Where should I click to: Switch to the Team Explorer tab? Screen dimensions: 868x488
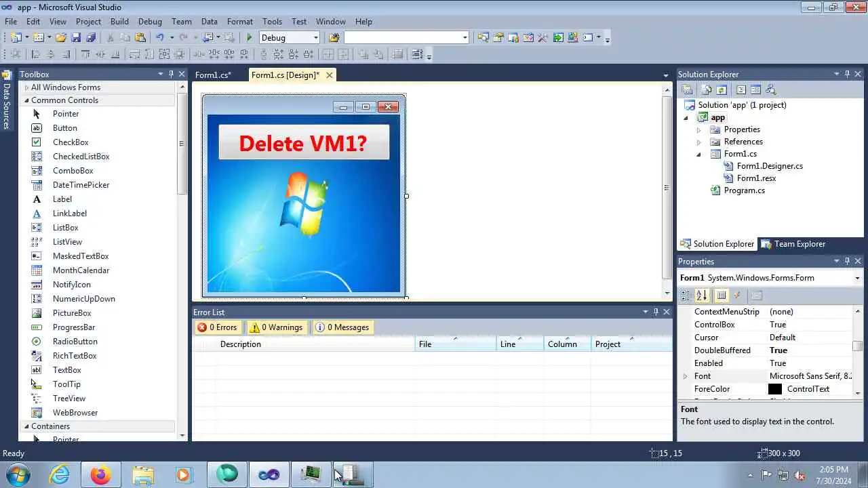click(793, 244)
